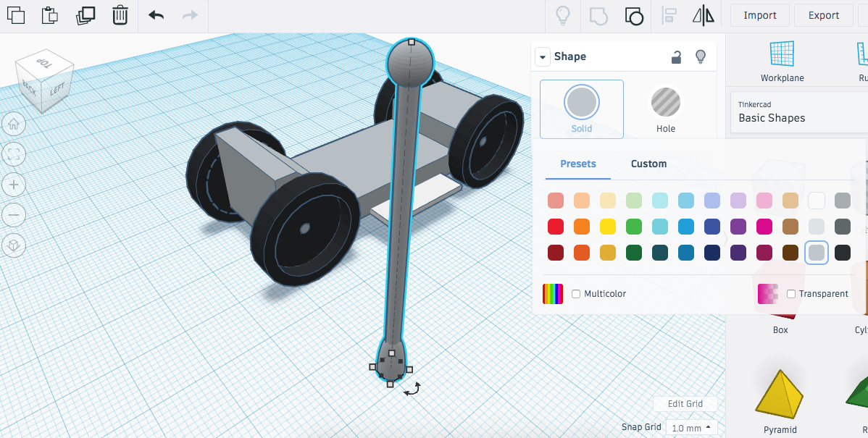Click the LEFT face of view cube
The height and width of the screenshot is (438, 868).
coord(57,89)
